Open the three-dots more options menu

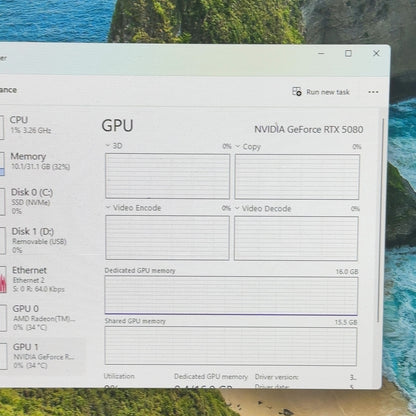coord(373,92)
